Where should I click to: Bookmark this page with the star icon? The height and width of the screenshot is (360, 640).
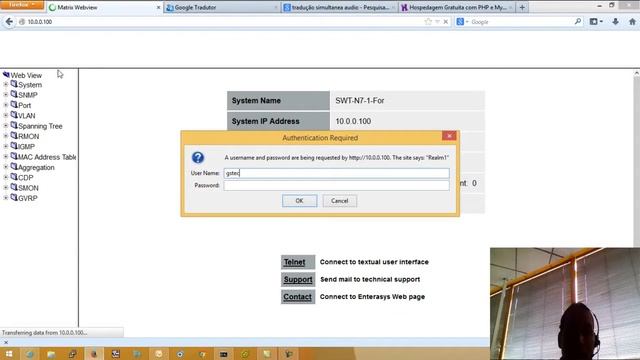tap(428, 22)
